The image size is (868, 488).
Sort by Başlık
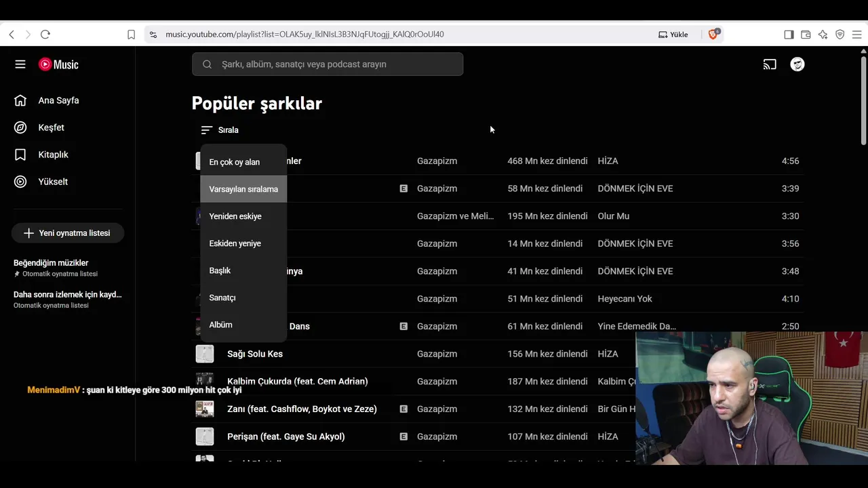[243, 270]
